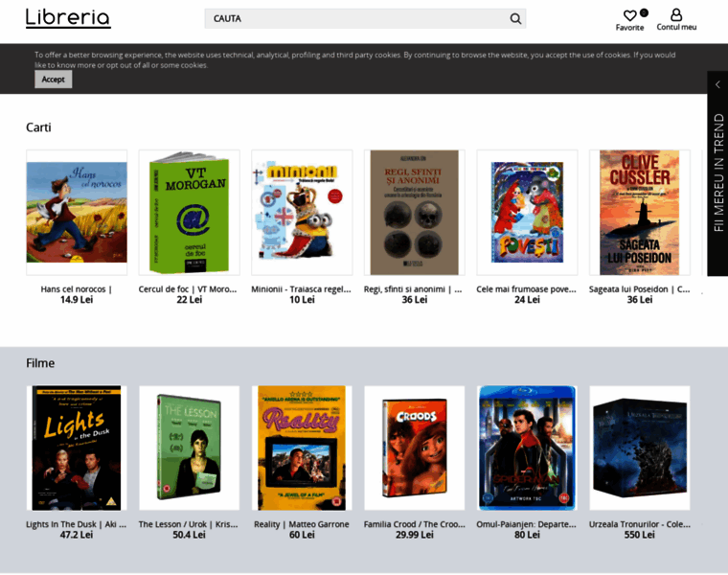
Task: Click the 60 Lei price
Action: (302, 535)
